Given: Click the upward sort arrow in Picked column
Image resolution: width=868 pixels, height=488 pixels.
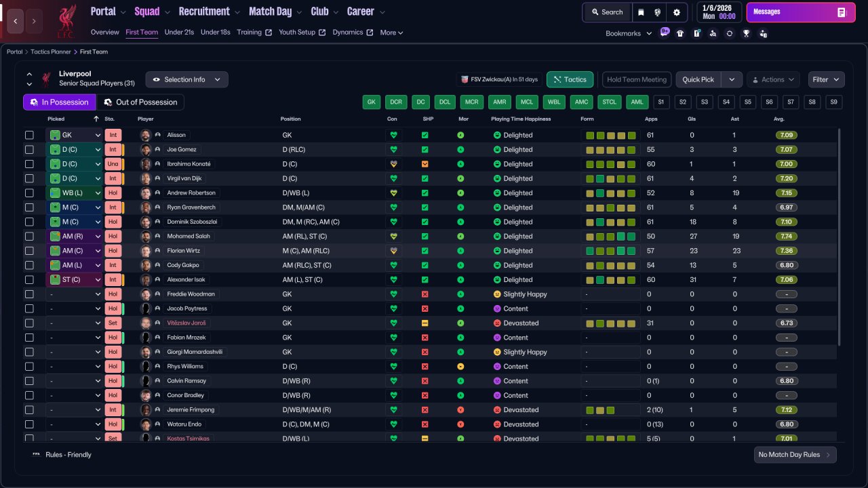Looking at the screenshot, I should click(x=96, y=119).
